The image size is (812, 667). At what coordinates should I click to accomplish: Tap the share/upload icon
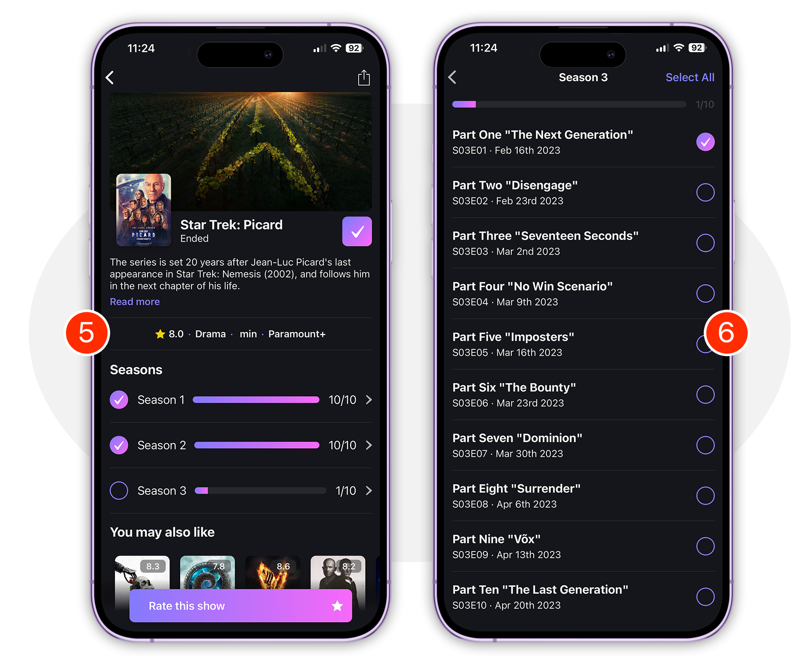coord(364,77)
